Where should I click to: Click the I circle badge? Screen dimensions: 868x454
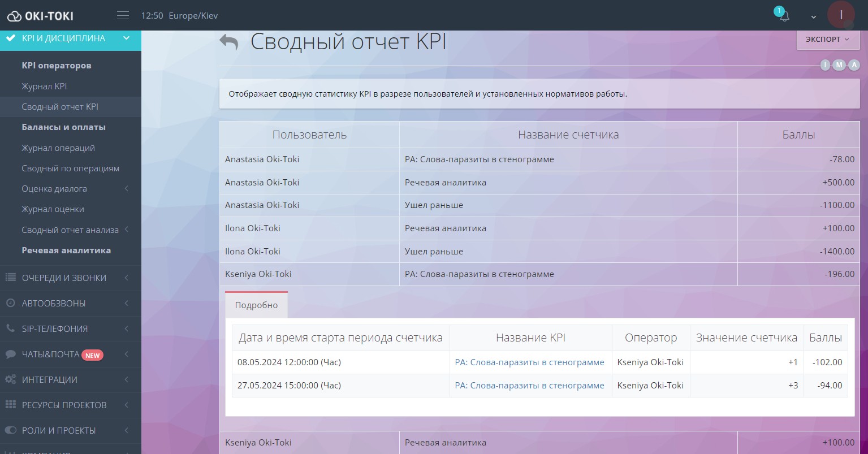point(826,65)
